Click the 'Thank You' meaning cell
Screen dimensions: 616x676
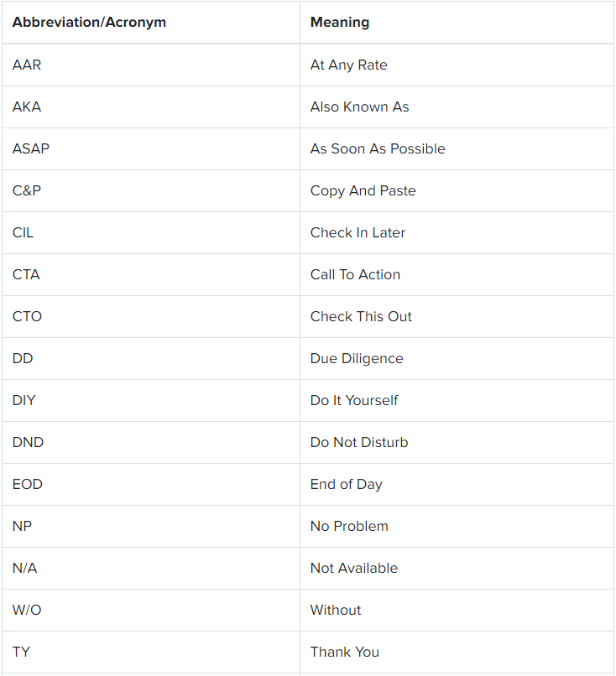click(x=457, y=653)
